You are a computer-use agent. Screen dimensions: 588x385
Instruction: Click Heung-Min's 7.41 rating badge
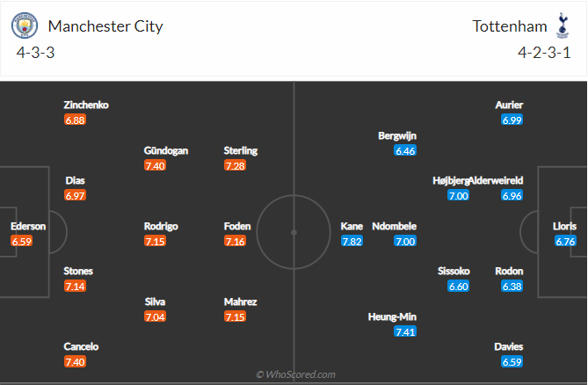tap(406, 331)
